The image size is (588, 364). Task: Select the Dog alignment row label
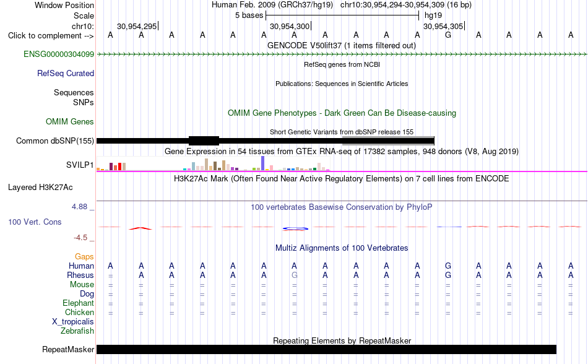coord(87,294)
